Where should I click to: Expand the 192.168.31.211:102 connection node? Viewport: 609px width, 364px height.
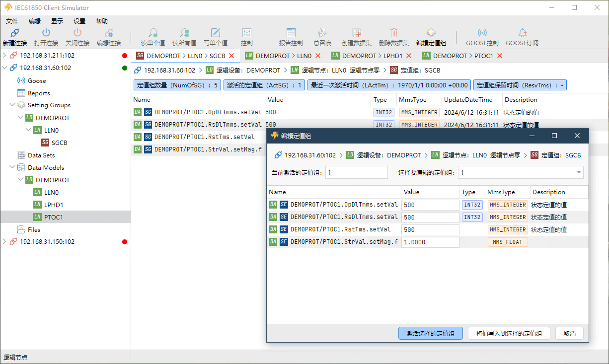pyautogui.click(x=5, y=56)
